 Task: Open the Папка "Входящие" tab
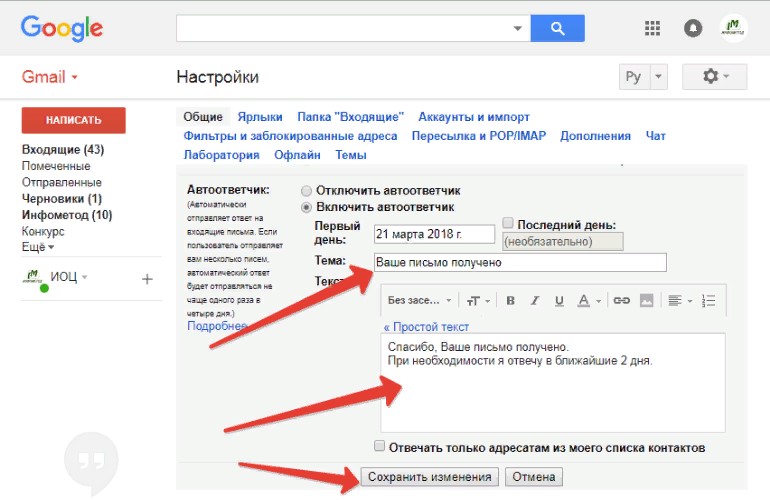click(351, 117)
